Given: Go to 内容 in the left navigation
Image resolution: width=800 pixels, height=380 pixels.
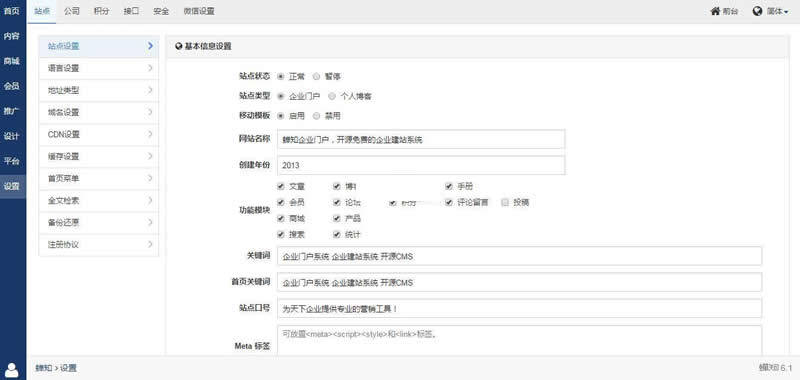Looking at the screenshot, I should tap(12, 36).
